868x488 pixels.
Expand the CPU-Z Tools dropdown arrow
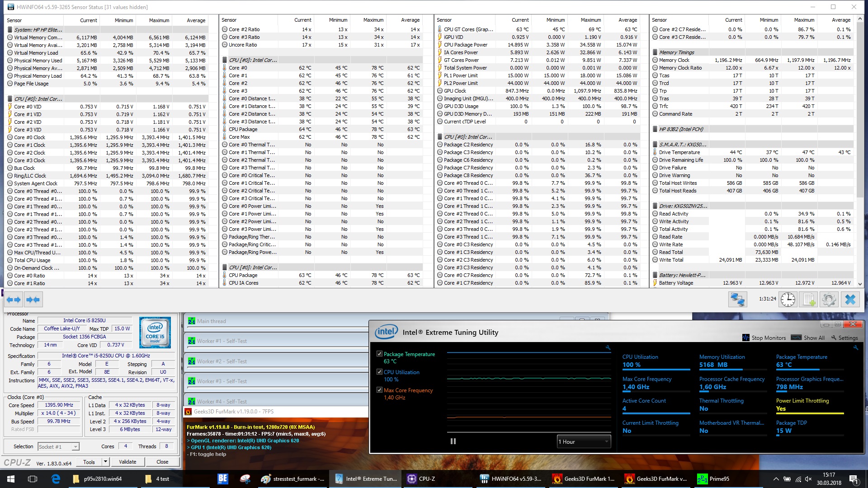[105, 462]
